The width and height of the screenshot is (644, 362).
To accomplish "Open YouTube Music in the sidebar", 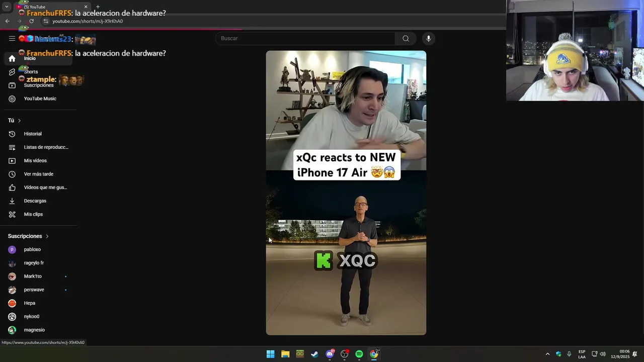I will point(38,99).
